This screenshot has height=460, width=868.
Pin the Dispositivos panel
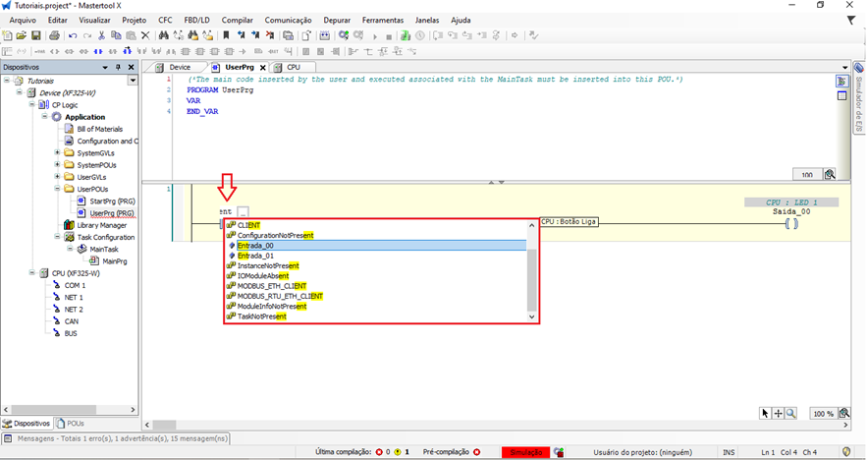[118, 67]
